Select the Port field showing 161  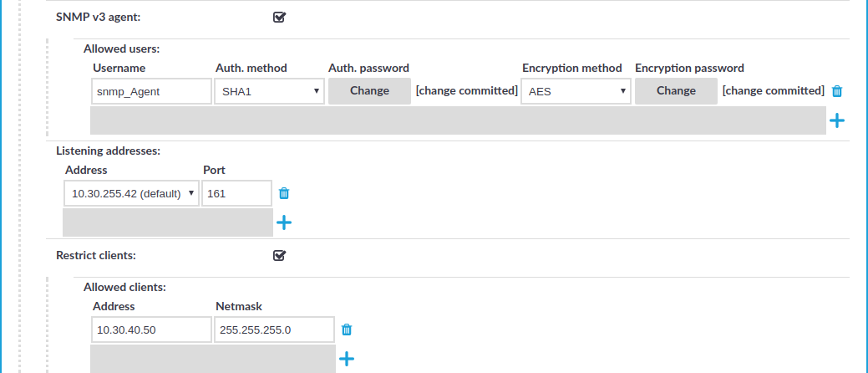point(237,193)
